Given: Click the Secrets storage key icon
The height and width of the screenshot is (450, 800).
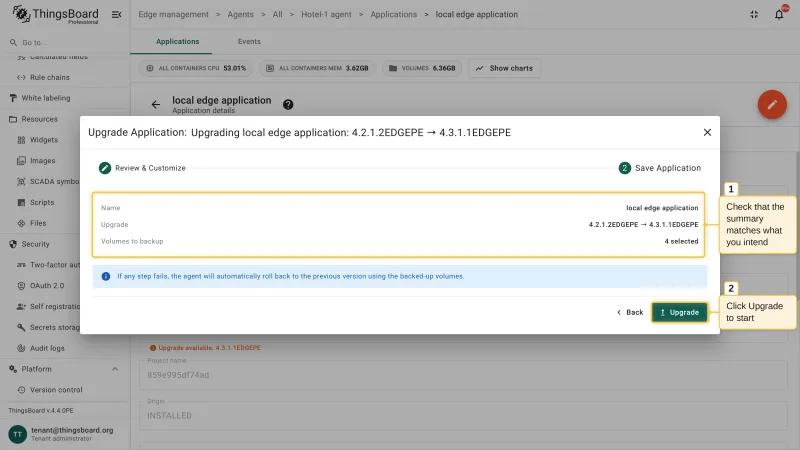Looking at the screenshot, I should click(x=21, y=328).
